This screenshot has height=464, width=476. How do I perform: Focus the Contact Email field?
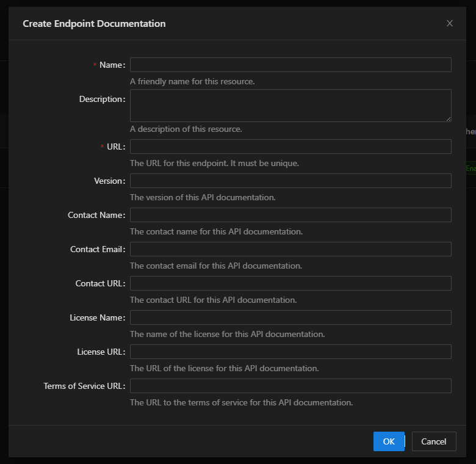[x=290, y=249]
